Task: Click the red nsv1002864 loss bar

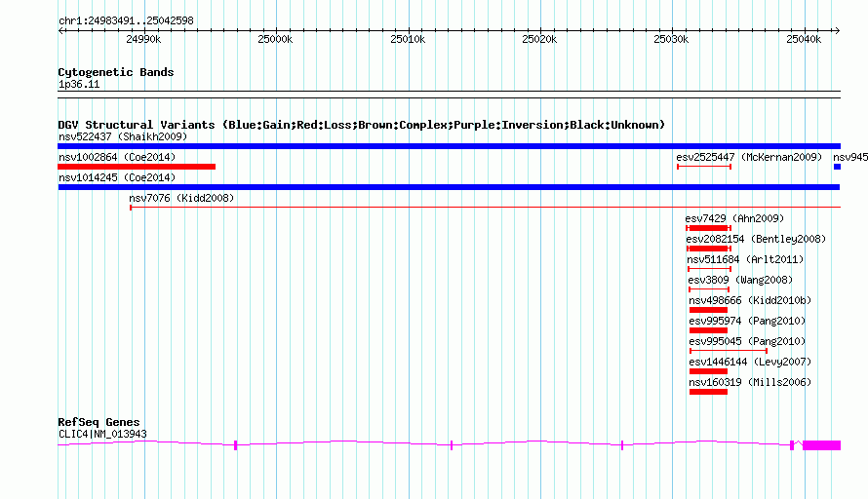Action: (x=137, y=167)
